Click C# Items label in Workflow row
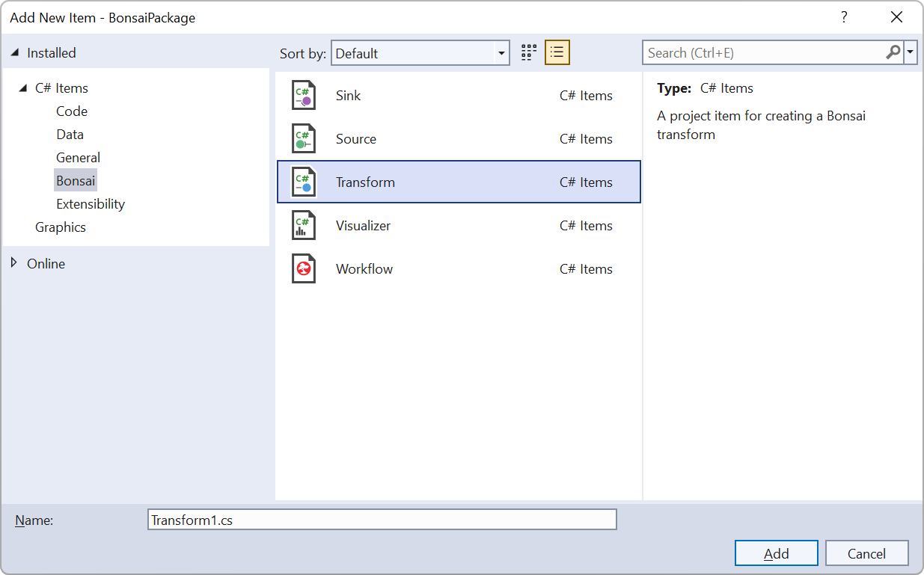924x575 pixels. [586, 269]
